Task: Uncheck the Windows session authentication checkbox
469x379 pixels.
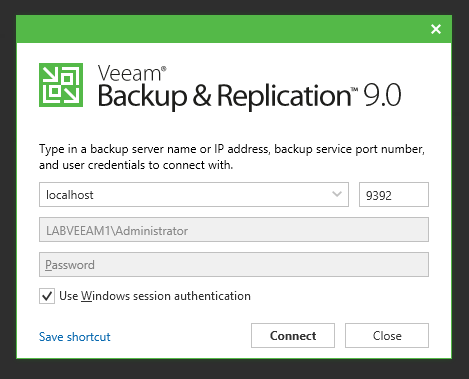Action: pyautogui.click(x=47, y=296)
